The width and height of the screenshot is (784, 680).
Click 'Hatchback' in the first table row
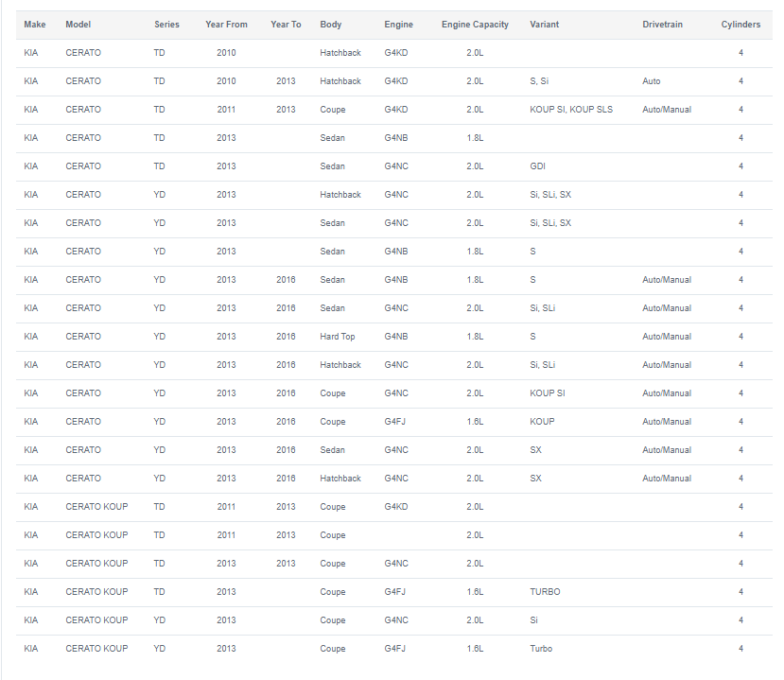[x=340, y=52]
